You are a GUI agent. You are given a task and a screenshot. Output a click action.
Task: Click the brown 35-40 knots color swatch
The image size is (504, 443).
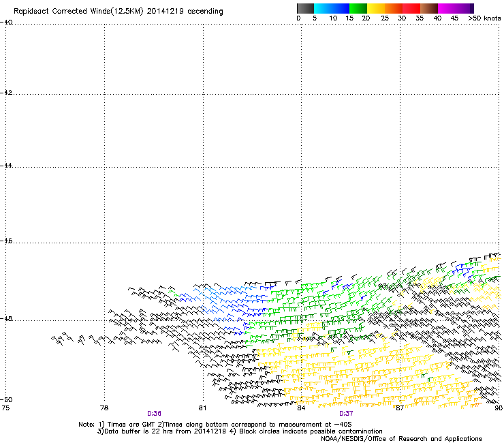coord(429,8)
